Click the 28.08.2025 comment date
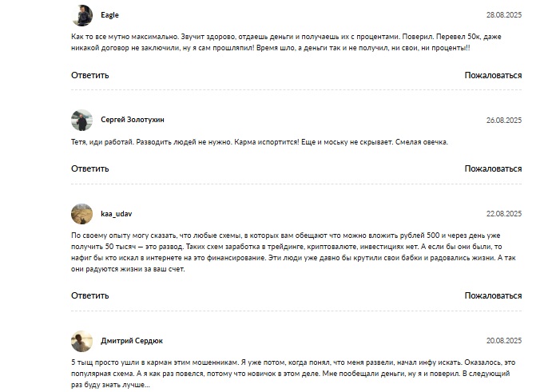This screenshot has width=536, height=392. pyautogui.click(x=503, y=15)
